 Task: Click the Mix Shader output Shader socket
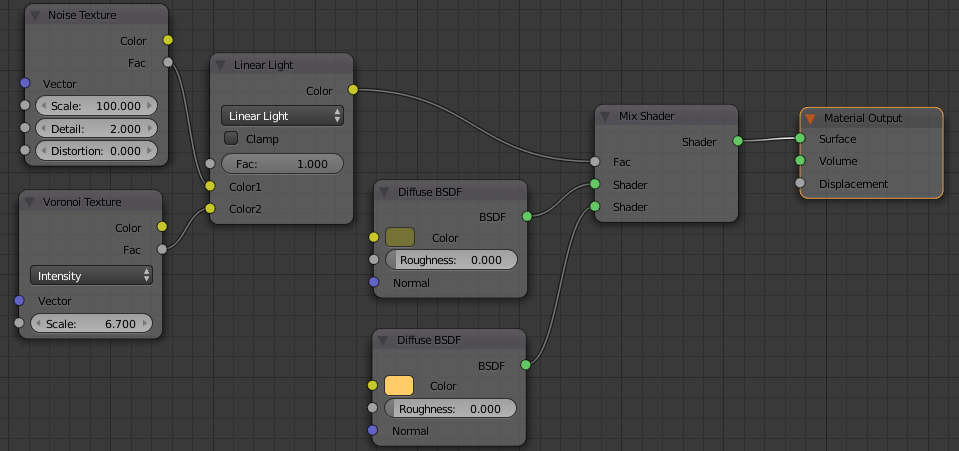click(738, 141)
